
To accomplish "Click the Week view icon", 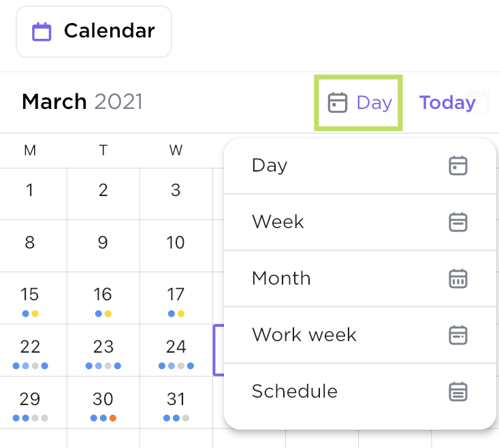I will point(458,222).
